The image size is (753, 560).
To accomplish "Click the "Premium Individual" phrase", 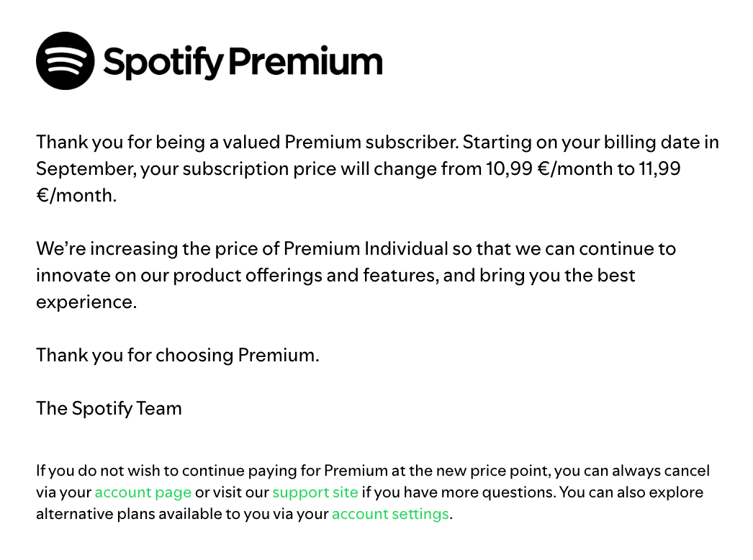I will click(366, 249).
